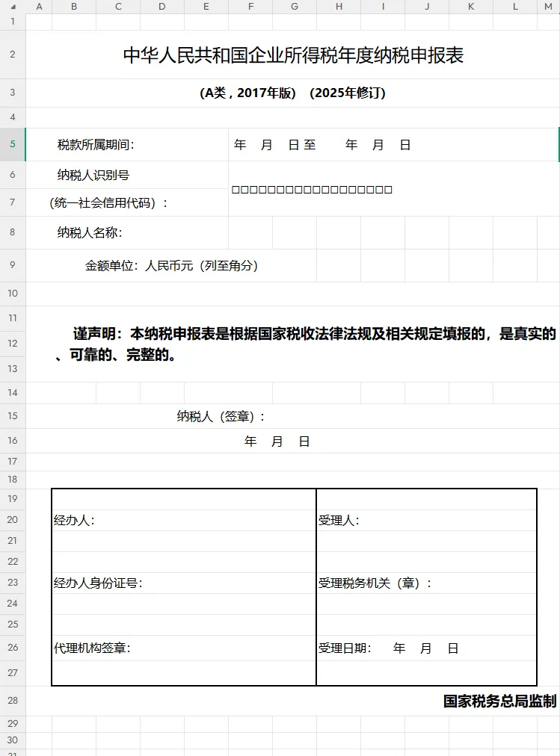560x756 pixels.
Task: Click the 谨声明 declaration paragraph
Action: [305, 344]
